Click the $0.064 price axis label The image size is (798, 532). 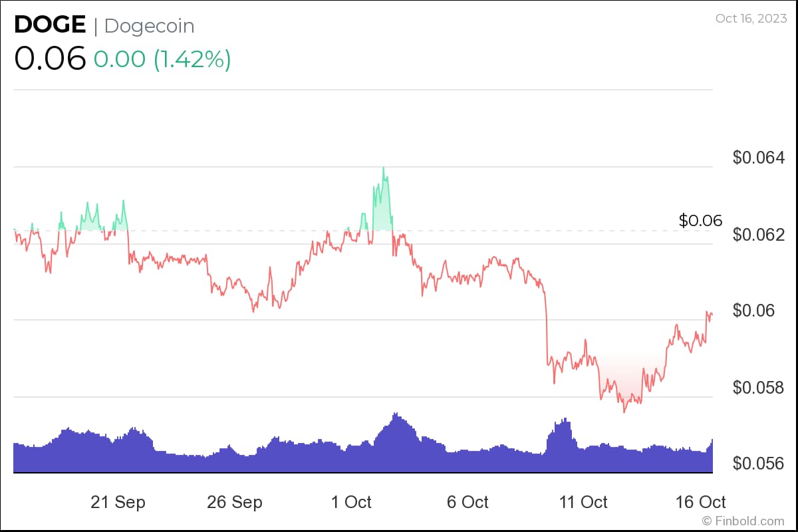click(x=759, y=158)
